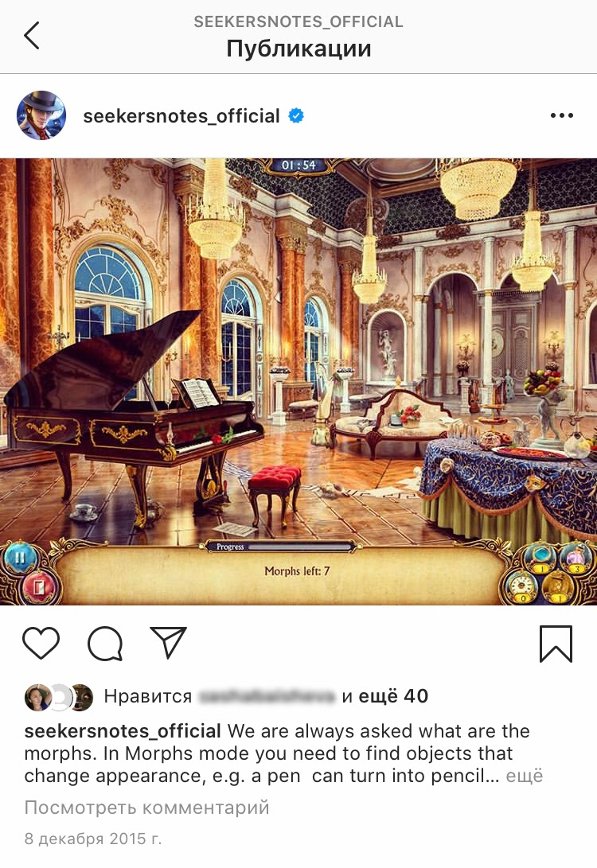597x868 pixels.
Task: Tap the seekersnotes_official username beside the avatar
Action: pos(181,116)
